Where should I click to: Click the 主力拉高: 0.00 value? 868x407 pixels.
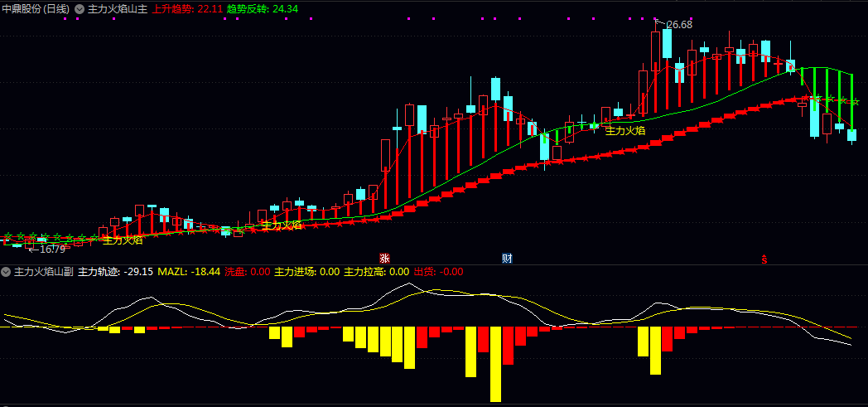(x=377, y=272)
